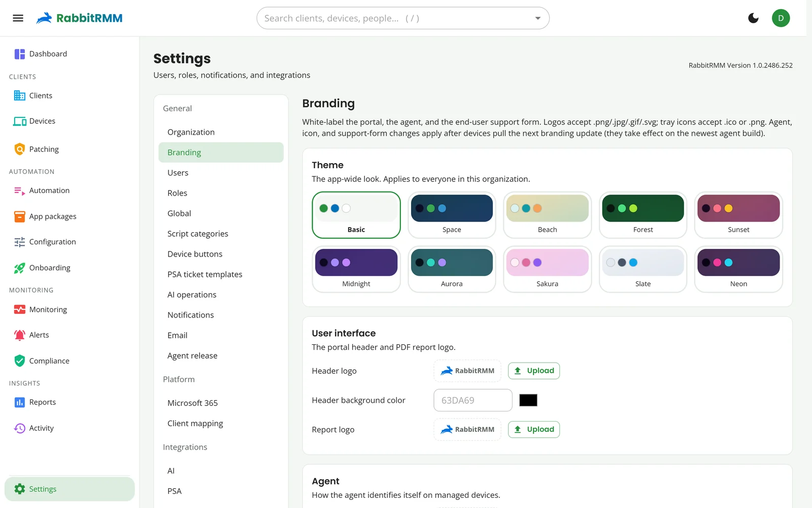The image size is (812, 508).
Task: Choose the Sakura theme card
Action: 547,269
